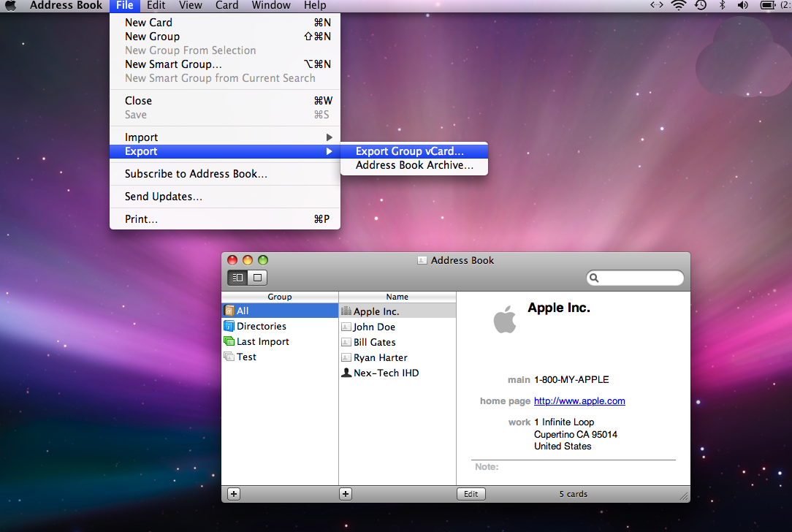Screen dimensions: 792x532
Task: Select New Smart Group… menu item
Action: [x=225, y=64]
